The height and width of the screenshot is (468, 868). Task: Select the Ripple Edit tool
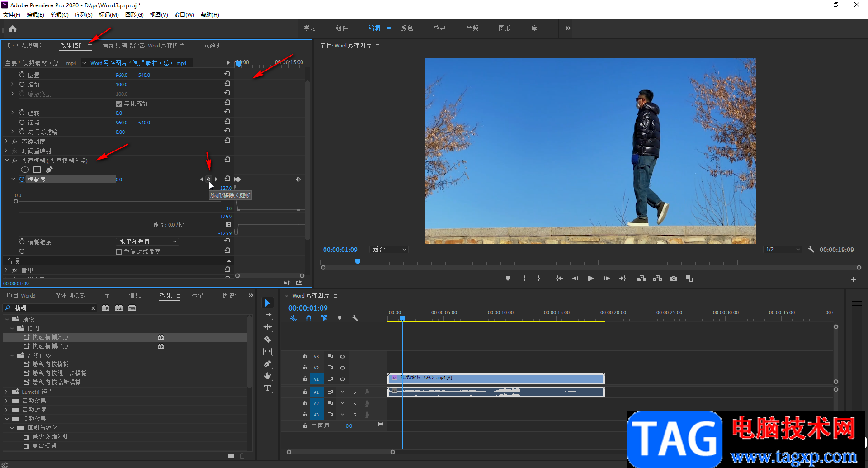click(268, 327)
